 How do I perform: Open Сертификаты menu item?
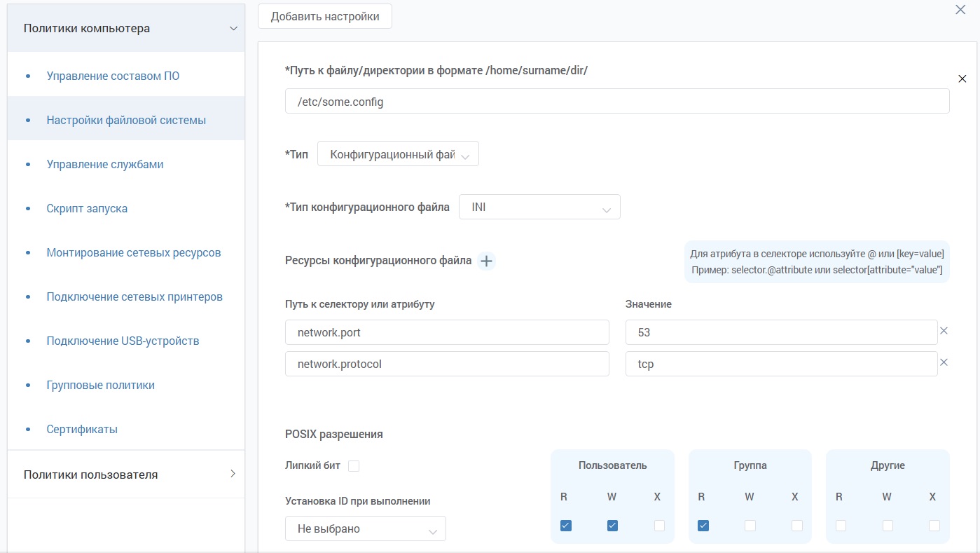click(82, 429)
